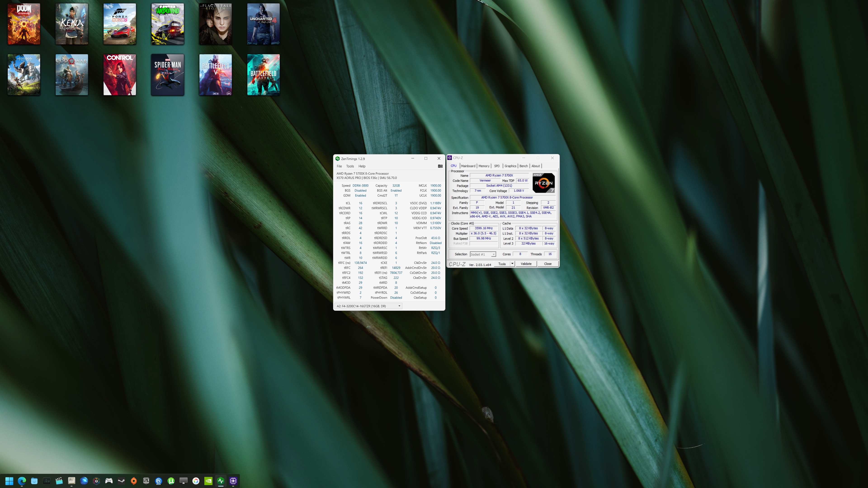The height and width of the screenshot is (488, 868).
Task: Open the Forza Horizon 5 shortcut
Action: (120, 24)
